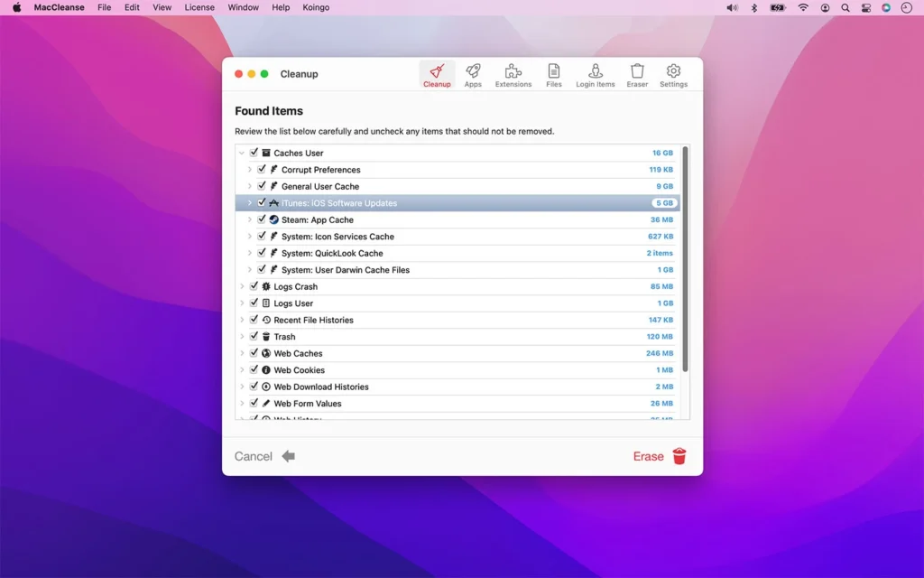Expand the System: QuickLook Cache row
Image resolution: width=924 pixels, height=578 pixels.
pyautogui.click(x=249, y=253)
